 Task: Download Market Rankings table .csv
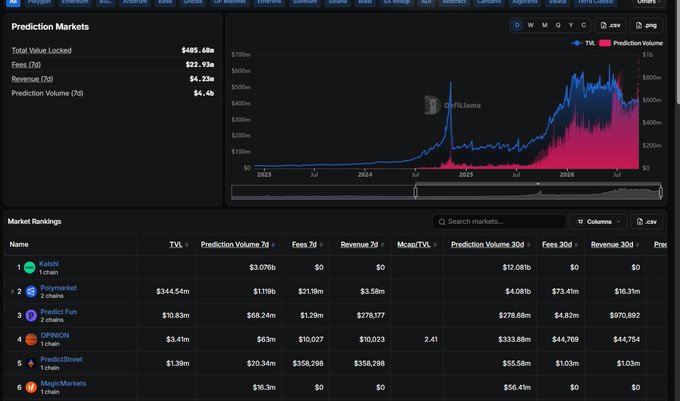(x=646, y=222)
